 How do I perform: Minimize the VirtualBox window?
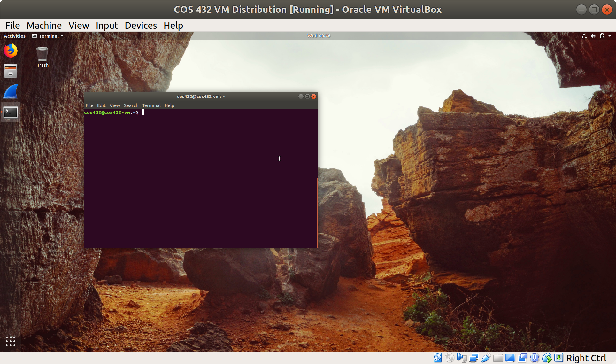[581, 10]
